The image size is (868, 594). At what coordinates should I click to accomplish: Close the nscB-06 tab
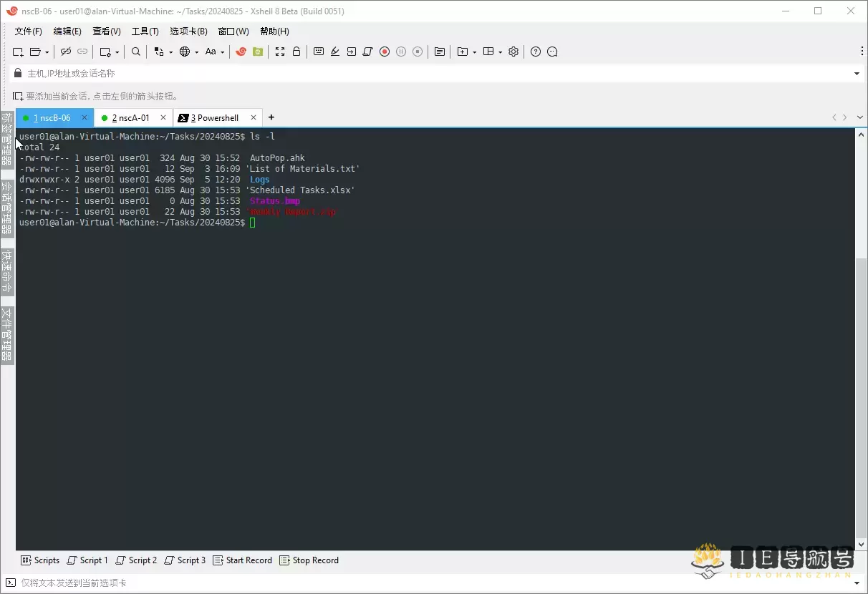(85, 117)
